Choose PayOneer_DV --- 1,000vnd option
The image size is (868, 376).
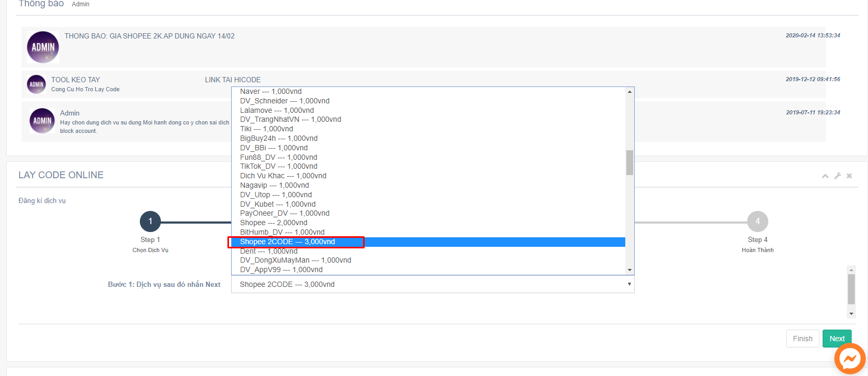click(x=428, y=213)
